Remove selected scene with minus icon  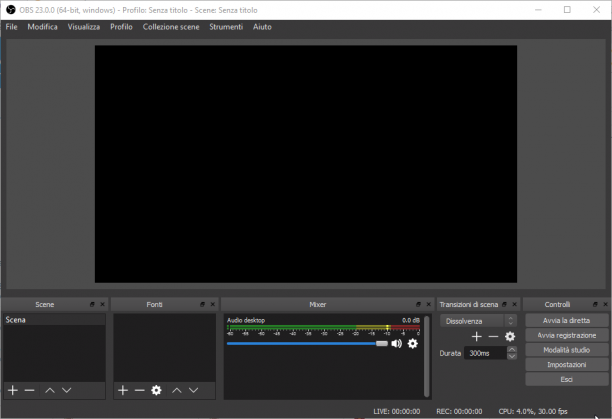(x=30, y=390)
